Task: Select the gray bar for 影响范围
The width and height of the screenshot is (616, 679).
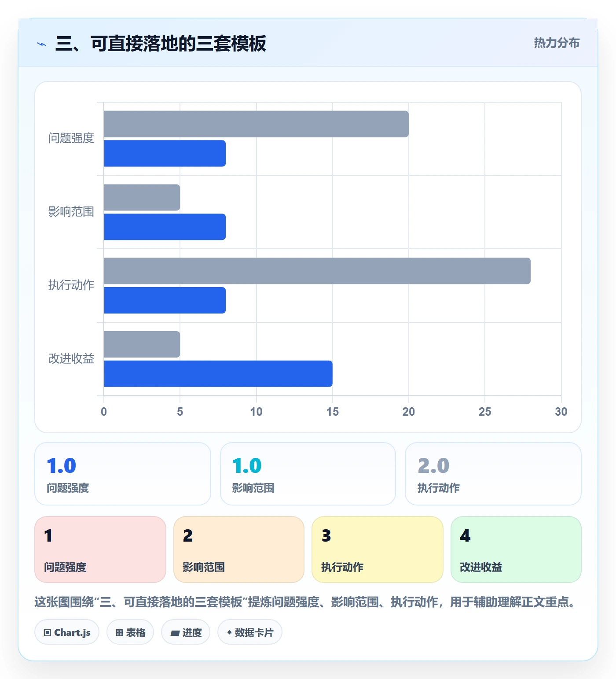Action: tap(142, 198)
